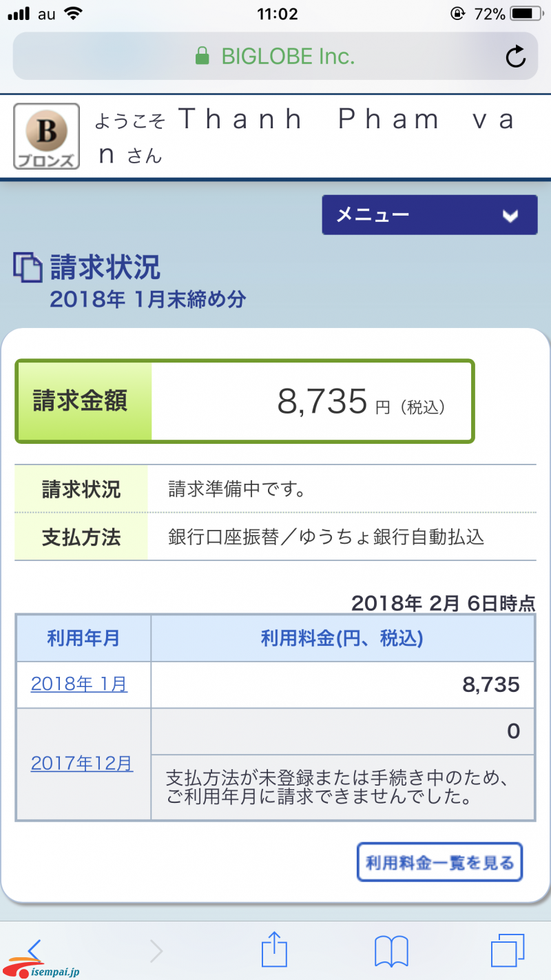551x980 pixels.
Task: Tap the Safari reload page icon
Action: pyautogui.click(x=515, y=57)
